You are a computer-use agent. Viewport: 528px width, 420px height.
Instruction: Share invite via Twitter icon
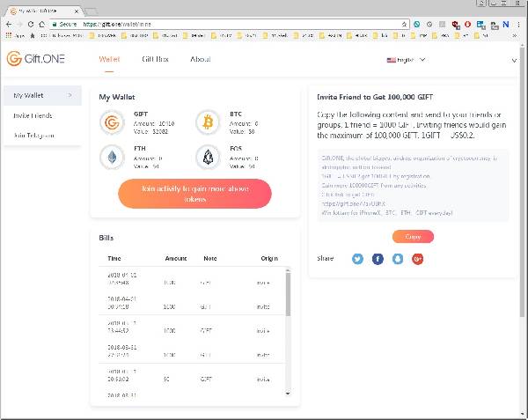[x=357, y=259]
